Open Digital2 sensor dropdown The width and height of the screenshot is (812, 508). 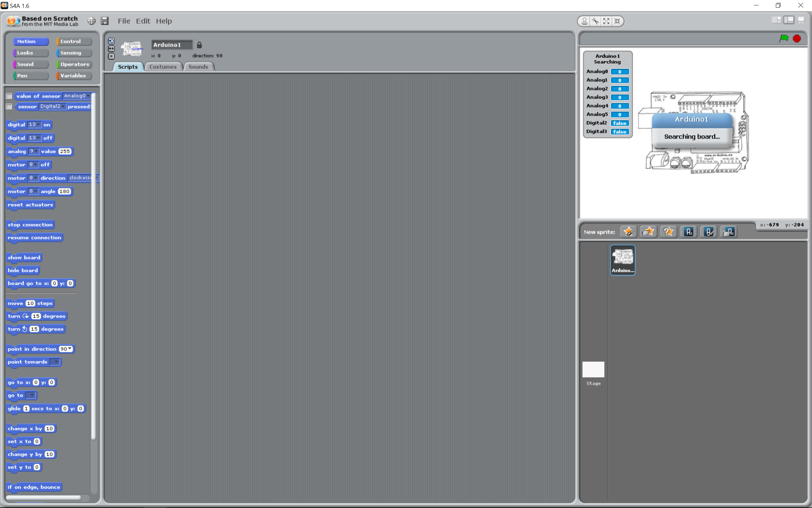pyautogui.click(x=52, y=106)
